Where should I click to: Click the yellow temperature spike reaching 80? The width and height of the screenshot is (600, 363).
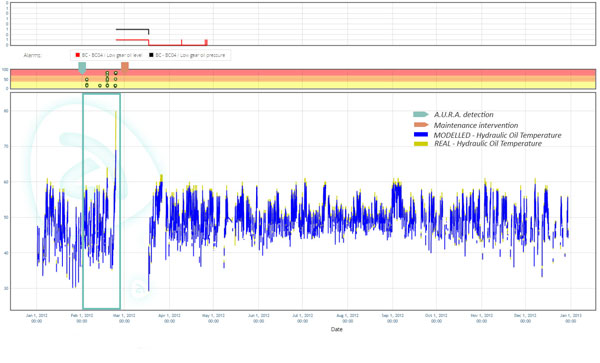click(116, 130)
